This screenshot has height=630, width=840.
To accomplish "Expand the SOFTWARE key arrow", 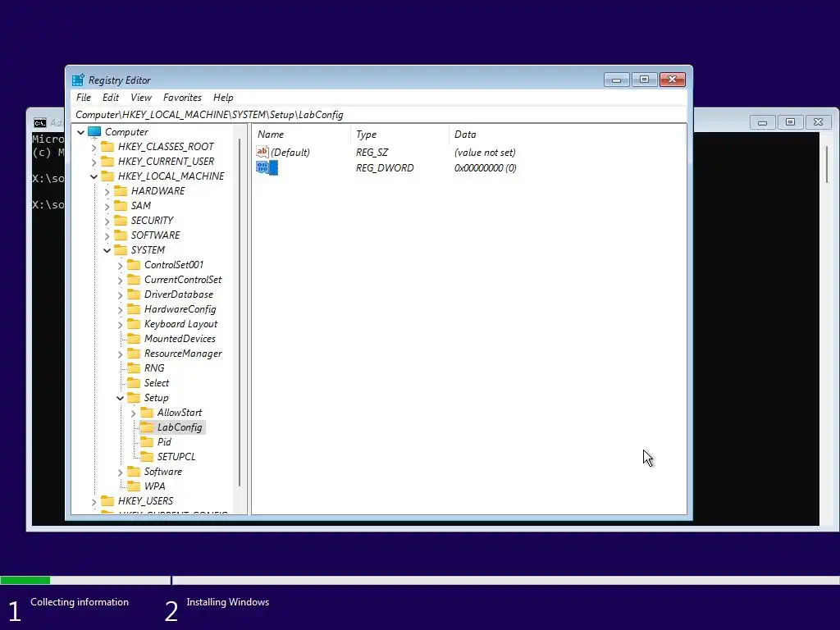I will tap(107, 235).
